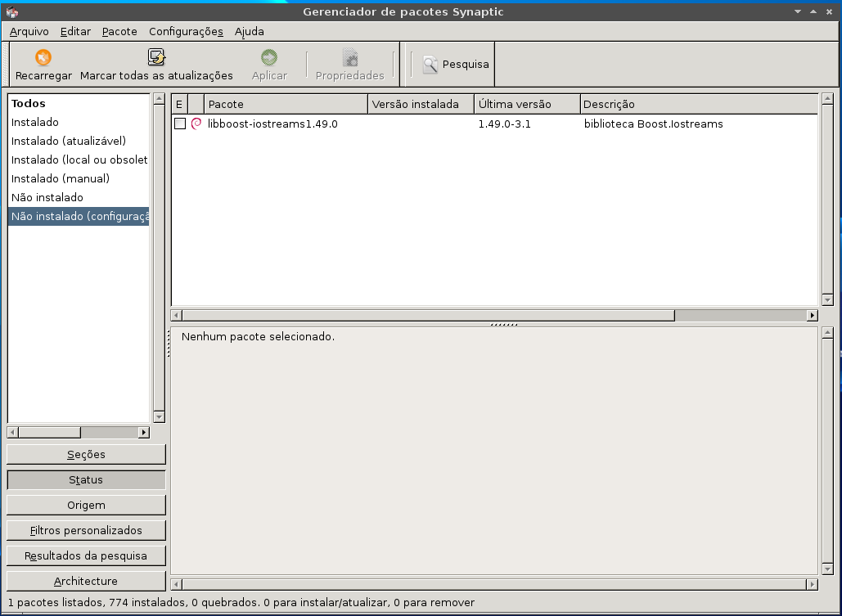Switch to the Origem filter view
This screenshot has height=616, width=842.
tap(86, 505)
